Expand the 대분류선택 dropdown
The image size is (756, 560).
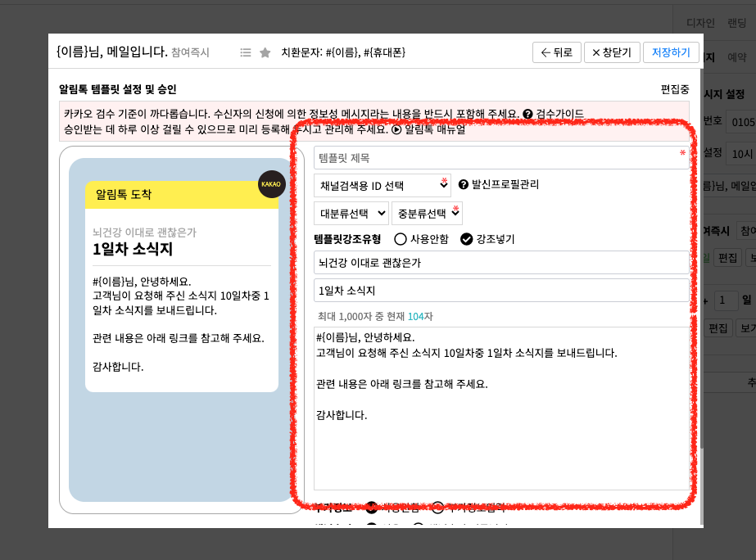(351, 214)
